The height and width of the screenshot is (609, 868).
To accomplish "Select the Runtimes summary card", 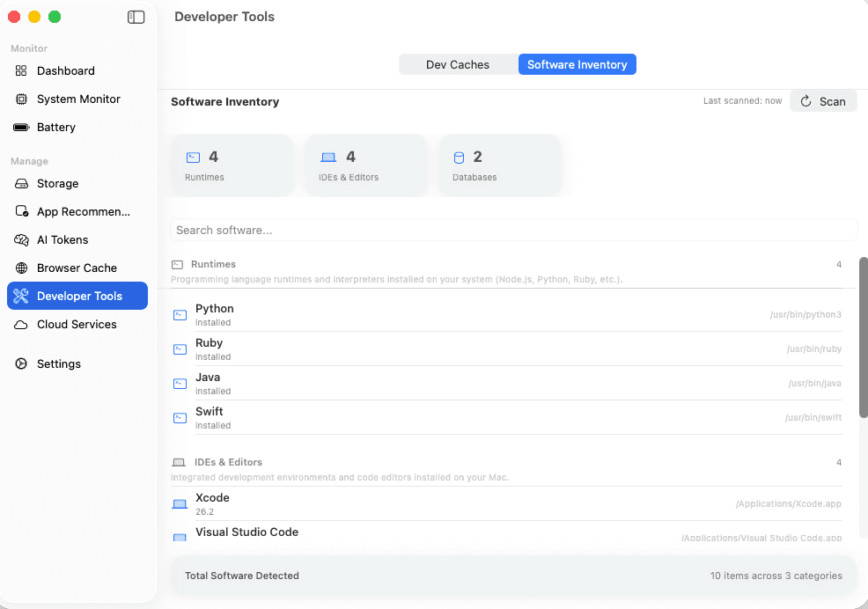I will point(232,165).
